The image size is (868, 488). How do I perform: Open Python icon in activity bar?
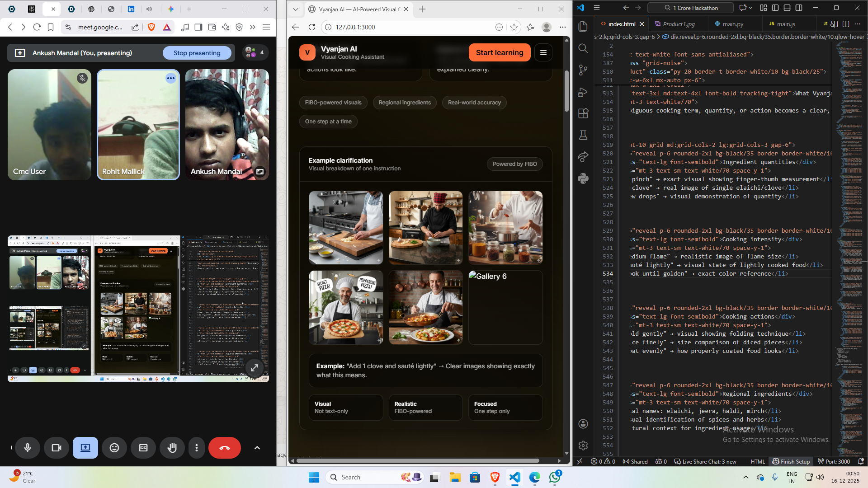[583, 178]
